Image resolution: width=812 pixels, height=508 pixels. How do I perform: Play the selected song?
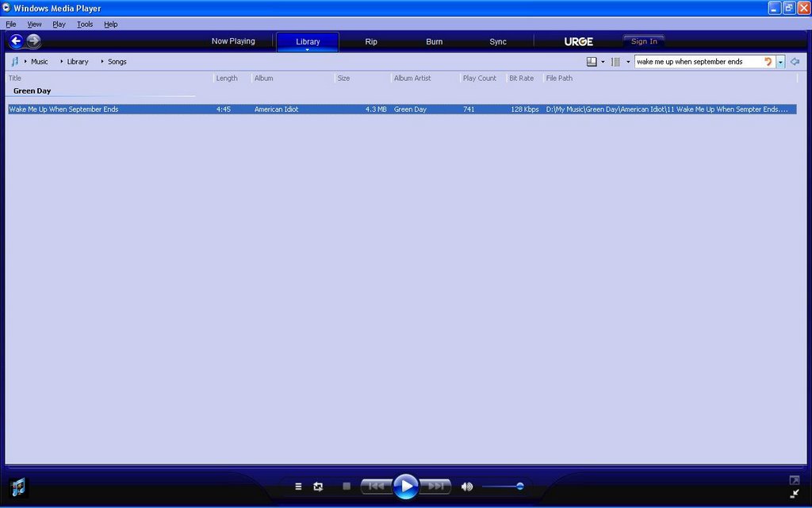point(406,487)
